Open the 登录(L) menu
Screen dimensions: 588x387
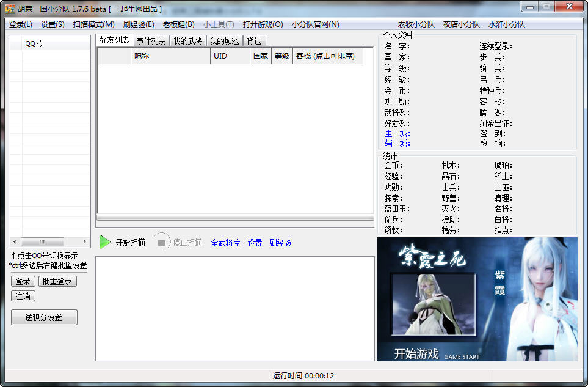click(x=21, y=24)
